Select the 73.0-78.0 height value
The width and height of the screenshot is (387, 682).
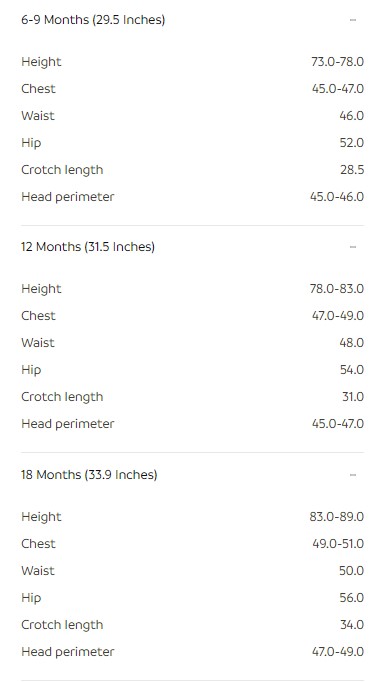tap(337, 62)
